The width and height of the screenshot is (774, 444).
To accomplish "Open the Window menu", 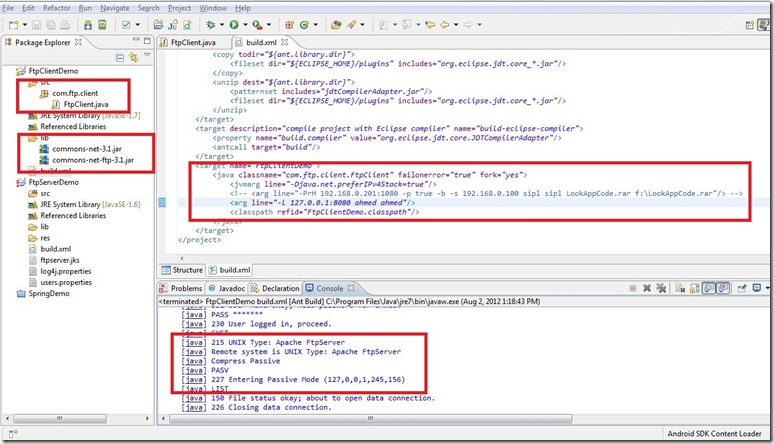I will 213,8.
